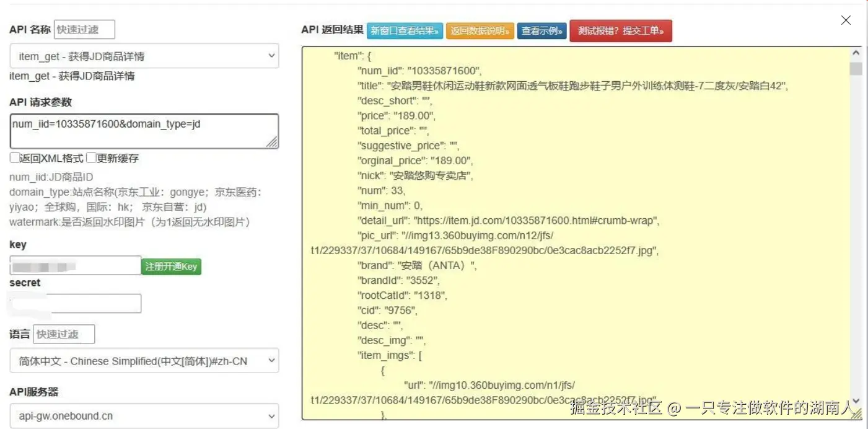The width and height of the screenshot is (868, 429).
Task: Click the result scrollbar up arrow
Action: 856,53
